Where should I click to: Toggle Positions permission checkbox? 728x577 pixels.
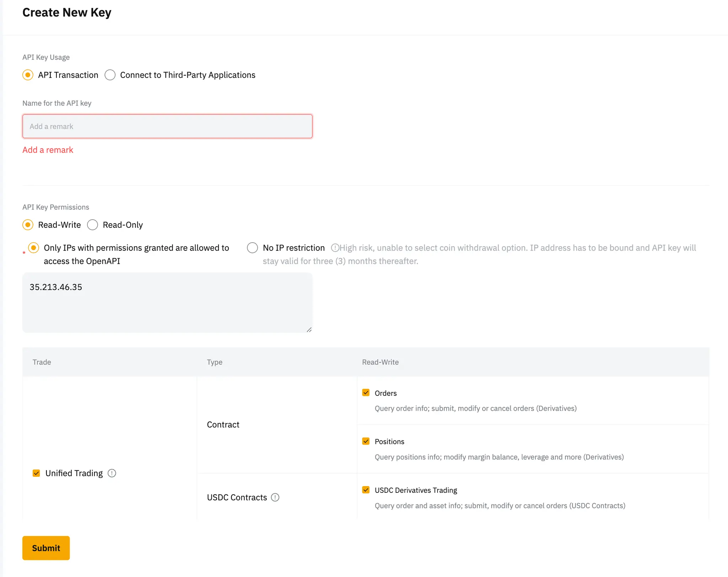[x=366, y=441]
